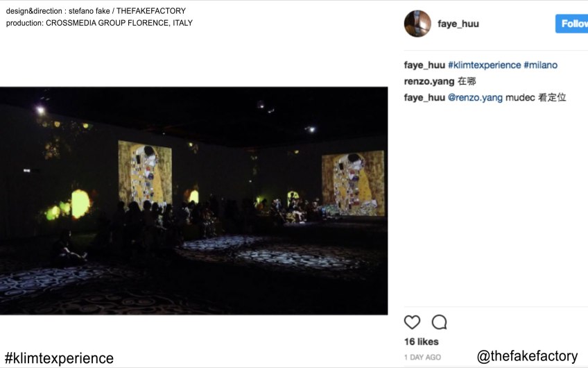Click faye_huu username in the reply comment
The image size is (588, 368).
(424, 97)
